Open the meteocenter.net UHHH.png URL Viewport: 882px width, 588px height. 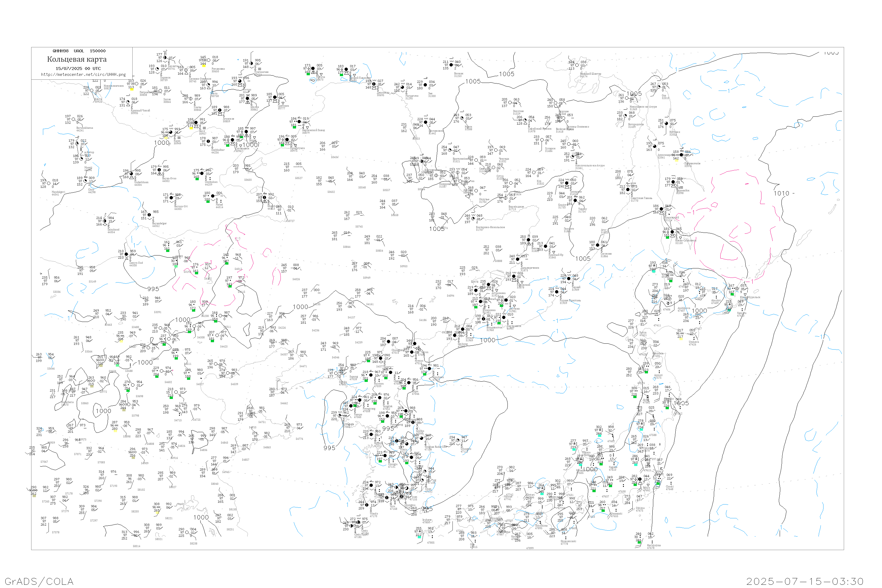click(x=83, y=74)
